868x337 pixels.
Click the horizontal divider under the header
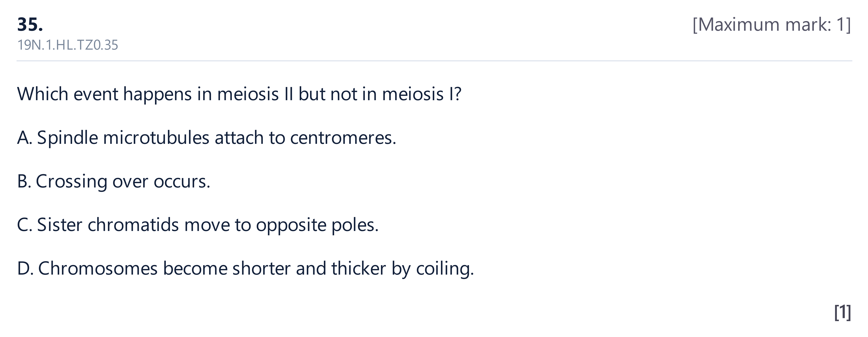tap(434, 61)
